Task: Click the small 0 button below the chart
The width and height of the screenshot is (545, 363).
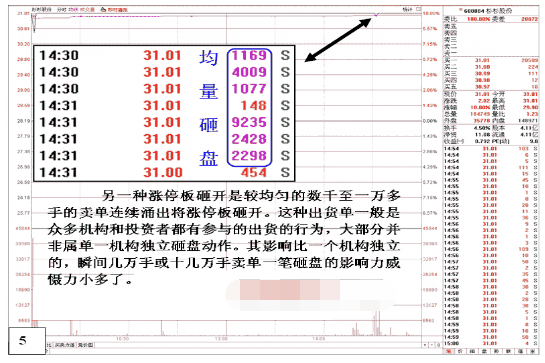Action: [438, 345]
